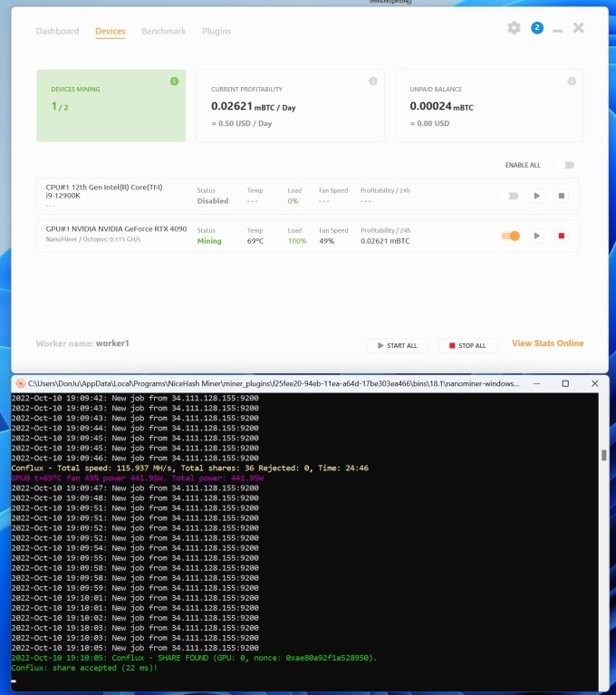
Task: Click the 49% fan speed value
Action: pyautogui.click(x=327, y=241)
